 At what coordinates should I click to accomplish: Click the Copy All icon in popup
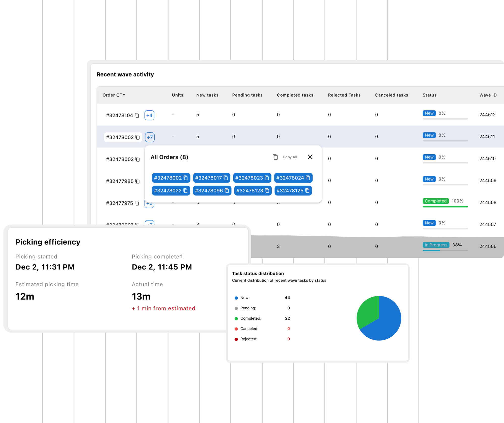point(275,157)
